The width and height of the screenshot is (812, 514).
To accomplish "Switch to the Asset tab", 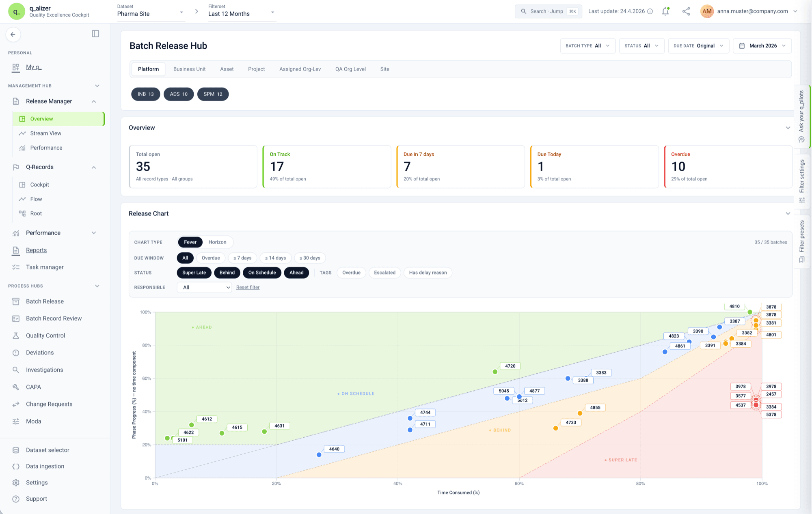I will [x=227, y=69].
